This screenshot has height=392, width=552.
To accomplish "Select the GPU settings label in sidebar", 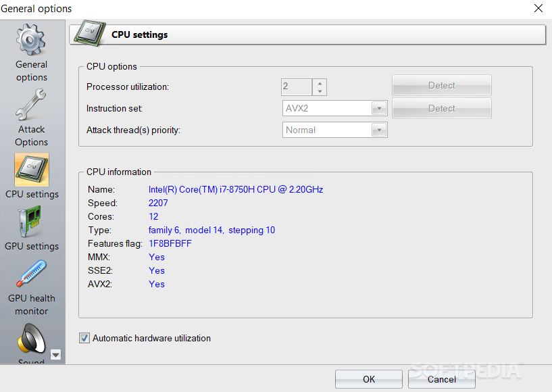I will pyautogui.click(x=32, y=246).
